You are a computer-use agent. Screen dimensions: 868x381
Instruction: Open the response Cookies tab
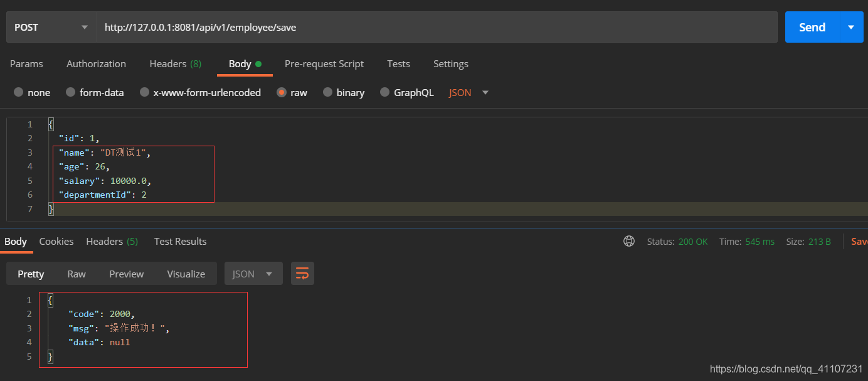coord(56,242)
